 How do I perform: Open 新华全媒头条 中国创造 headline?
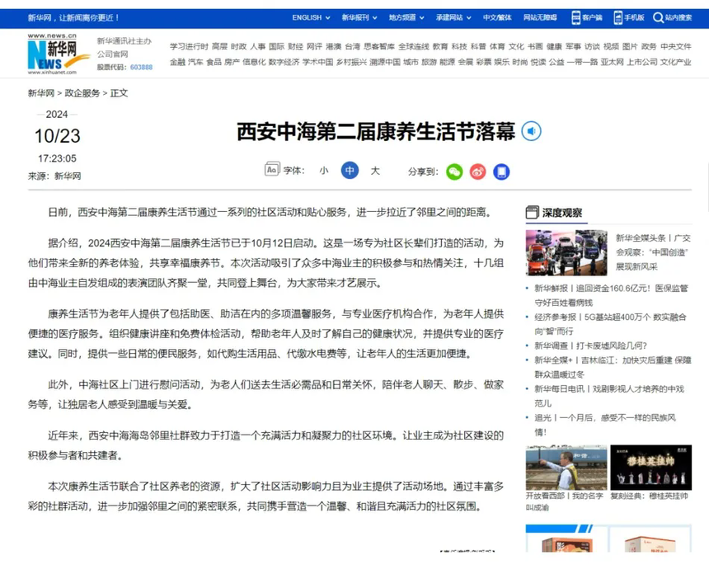point(653,252)
